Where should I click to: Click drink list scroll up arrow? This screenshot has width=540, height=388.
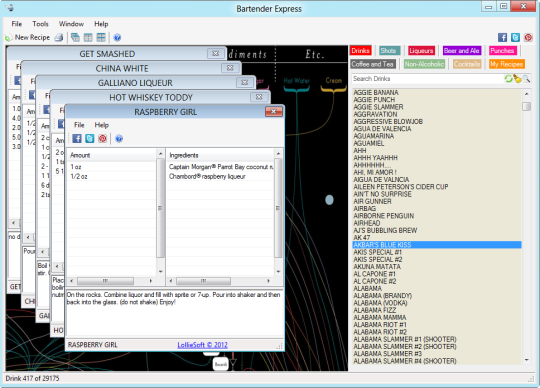click(526, 94)
